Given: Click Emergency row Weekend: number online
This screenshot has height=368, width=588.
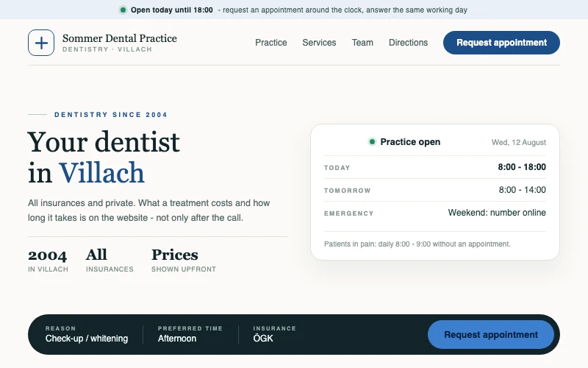Looking at the screenshot, I should (x=435, y=213).
